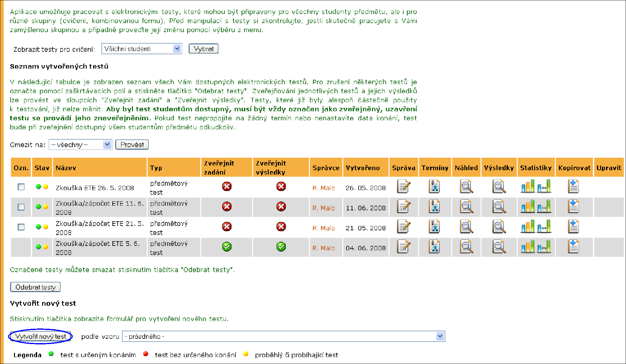Open Termíny icon for Zkouška ETE 26. 5. 2008
Image resolution: width=626 pixels, height=364 pixels.
434,187
